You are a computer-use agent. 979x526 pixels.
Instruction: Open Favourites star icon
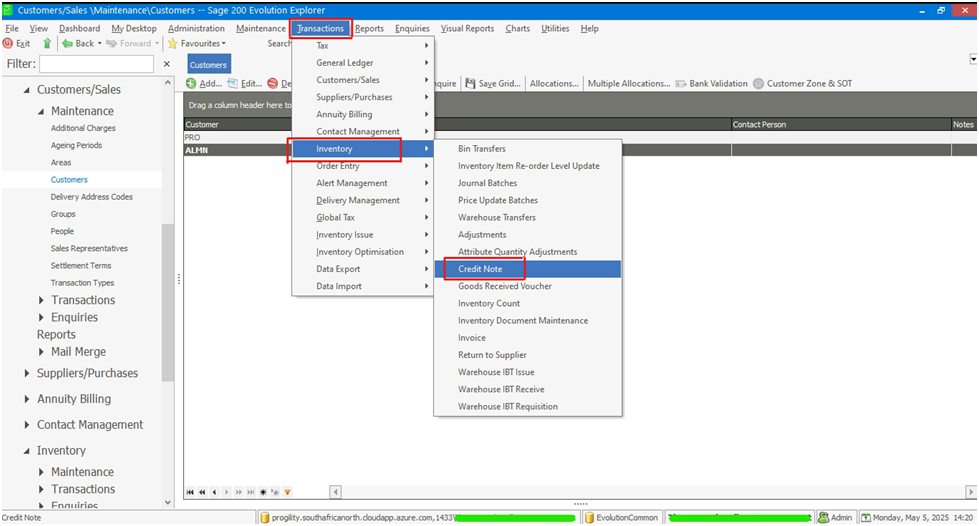pyautogui.click(x=172, y=44)
